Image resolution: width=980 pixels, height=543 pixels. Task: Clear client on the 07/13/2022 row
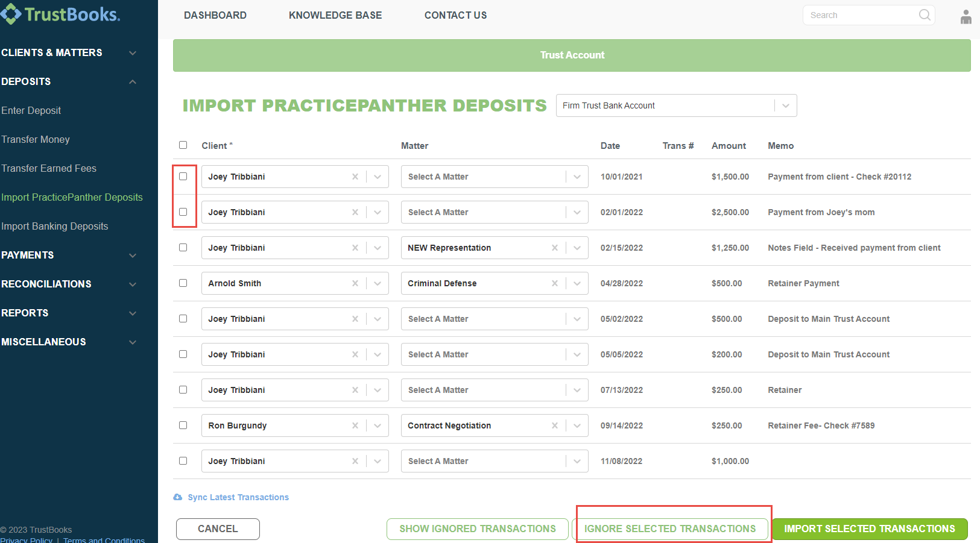tap(355, 390)
